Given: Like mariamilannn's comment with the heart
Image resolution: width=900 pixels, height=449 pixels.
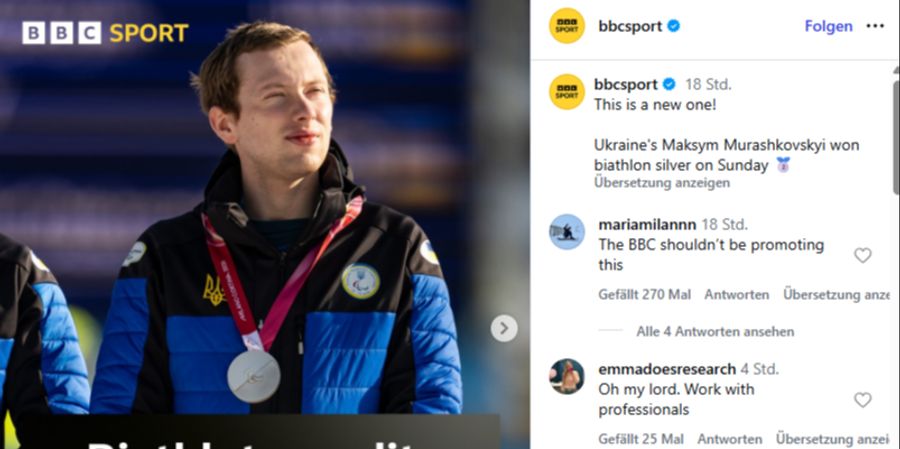Looking at the screenshot, I should pyautogui.click(x=862, y=255).
